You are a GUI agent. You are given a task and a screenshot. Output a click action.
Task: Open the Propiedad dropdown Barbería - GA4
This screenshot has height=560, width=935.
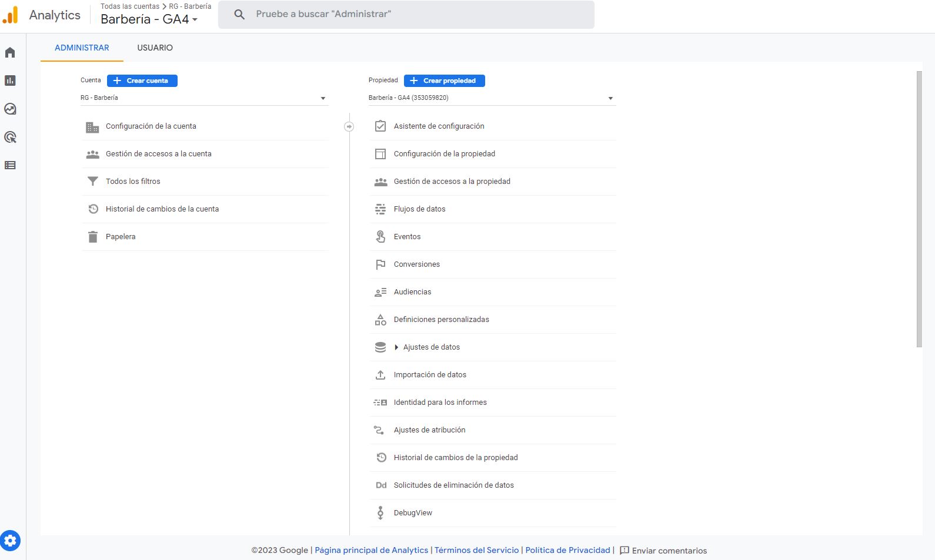(x=491, y=98)
